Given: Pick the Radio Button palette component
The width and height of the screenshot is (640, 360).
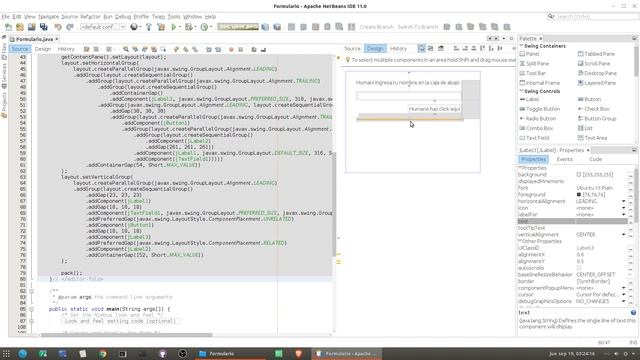Looking at the screenshot, I should point(538,118).
